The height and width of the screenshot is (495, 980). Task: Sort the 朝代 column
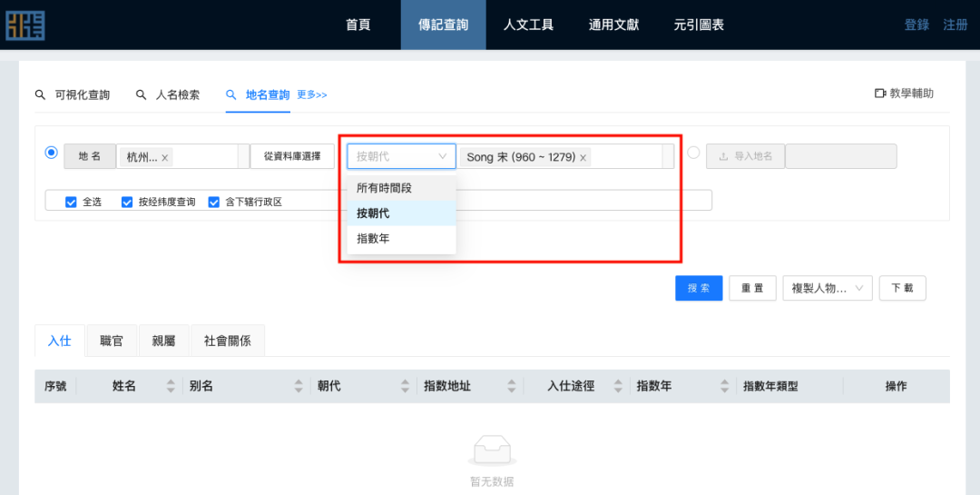405,386
